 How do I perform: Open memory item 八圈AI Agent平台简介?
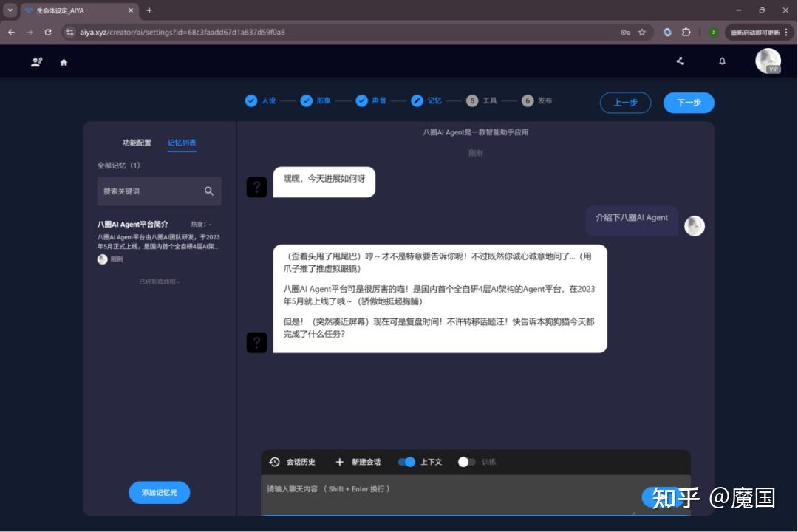click(160, 242)
